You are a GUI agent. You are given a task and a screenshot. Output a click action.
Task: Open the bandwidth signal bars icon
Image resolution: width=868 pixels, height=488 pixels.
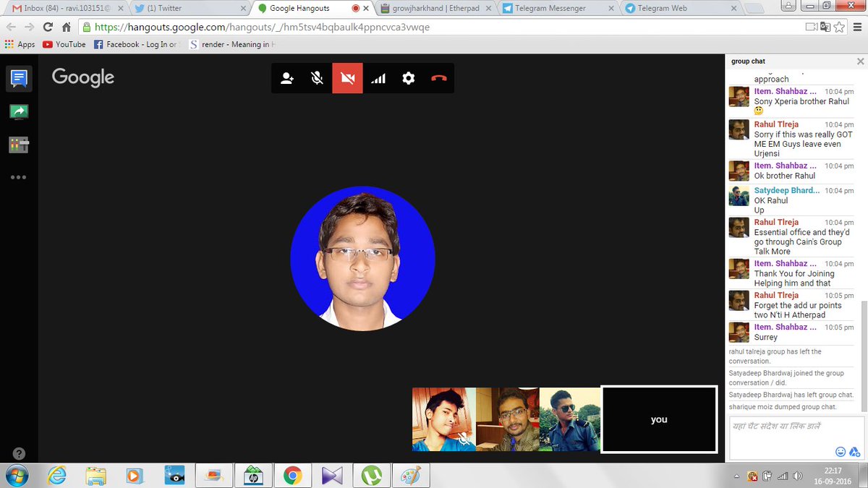pyautogui.click(x=378, y=78)
